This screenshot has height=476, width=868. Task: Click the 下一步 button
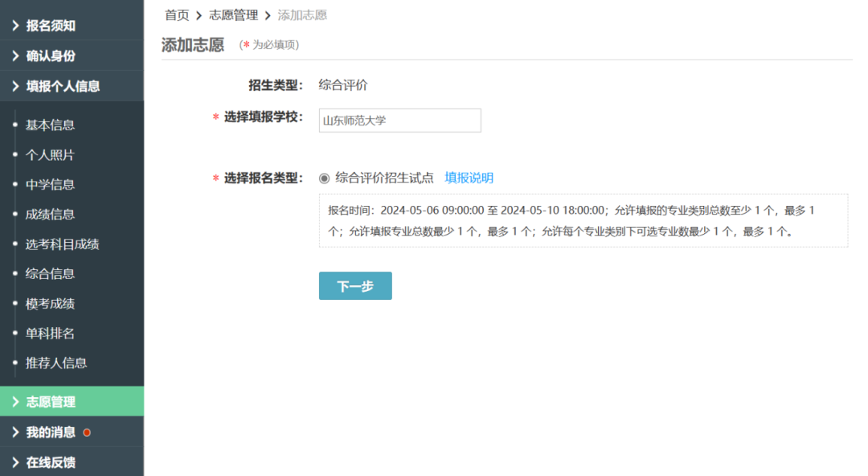click(355, 286)
